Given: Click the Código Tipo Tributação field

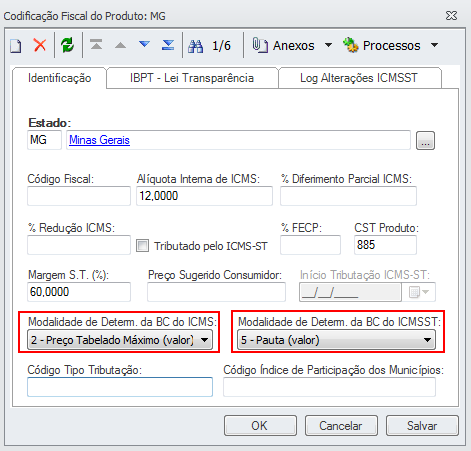Looking at the screenshot, I should coord(120,387).
